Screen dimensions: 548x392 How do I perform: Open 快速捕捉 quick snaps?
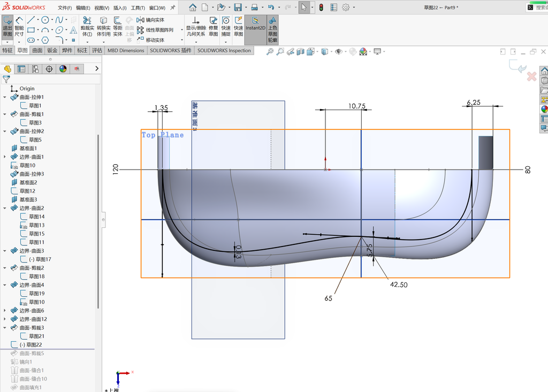(x=226, y=26)
